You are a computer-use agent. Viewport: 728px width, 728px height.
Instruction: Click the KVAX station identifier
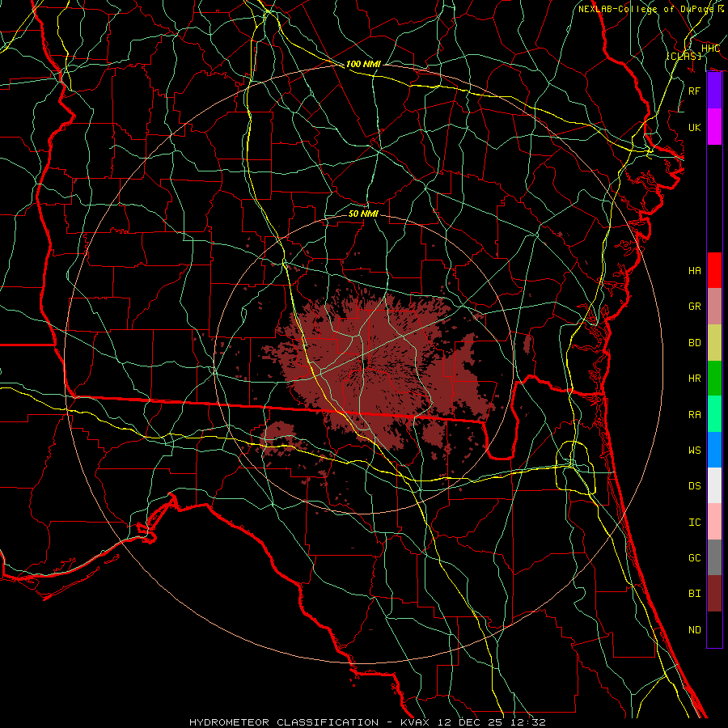point(414,722)
